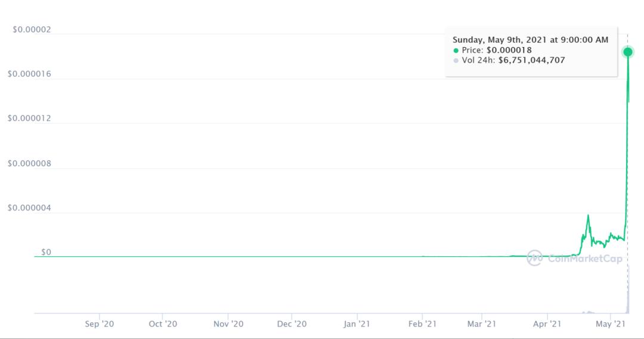Click the Mar '21 x-axis label
Screen dimensions: 644x339
pyautogui.click(x=482, y=324)
